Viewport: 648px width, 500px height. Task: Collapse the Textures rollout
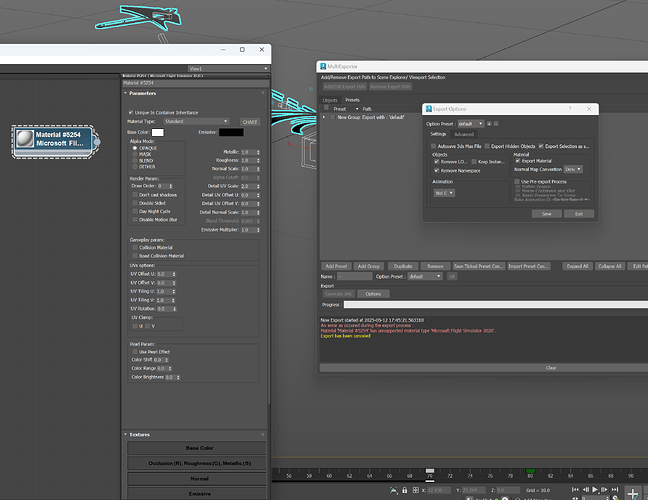(x=125, y=434)
